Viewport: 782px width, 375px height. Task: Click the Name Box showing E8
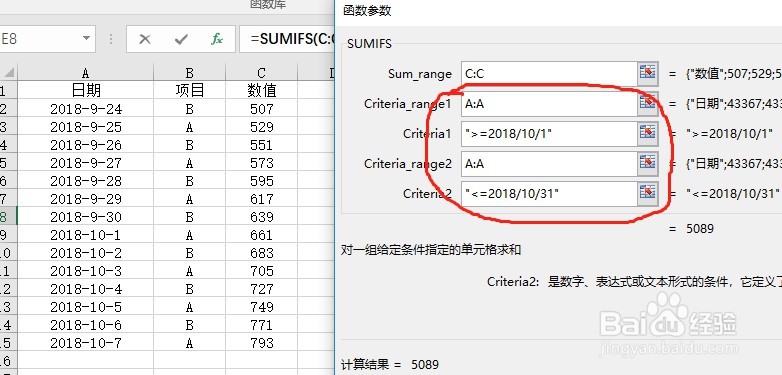[40, 38]
